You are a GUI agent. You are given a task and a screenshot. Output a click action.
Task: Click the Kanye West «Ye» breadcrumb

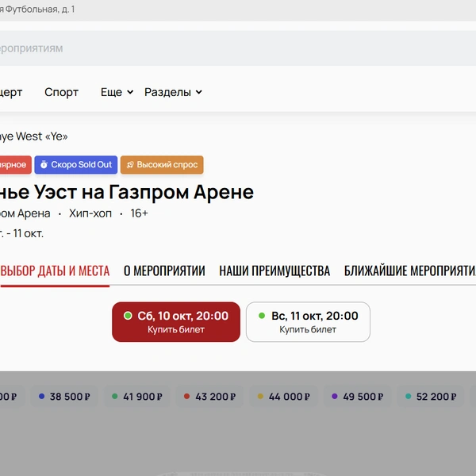tap(33, 136)
